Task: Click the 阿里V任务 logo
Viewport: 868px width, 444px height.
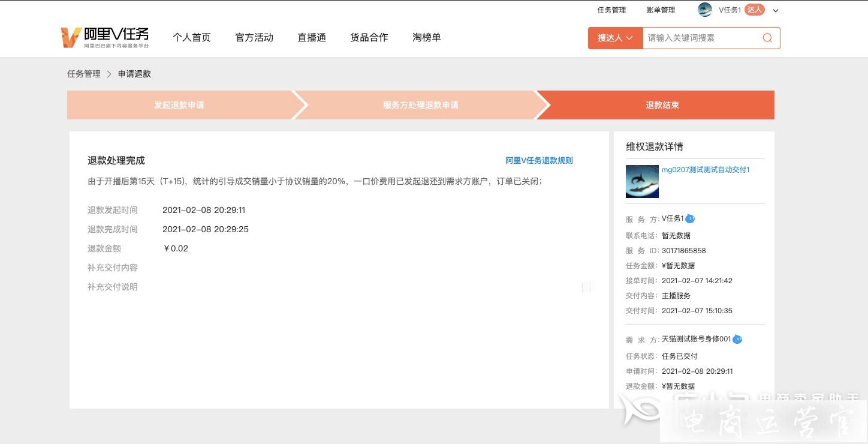Action: pyautogui.click(x=105, y=37)
